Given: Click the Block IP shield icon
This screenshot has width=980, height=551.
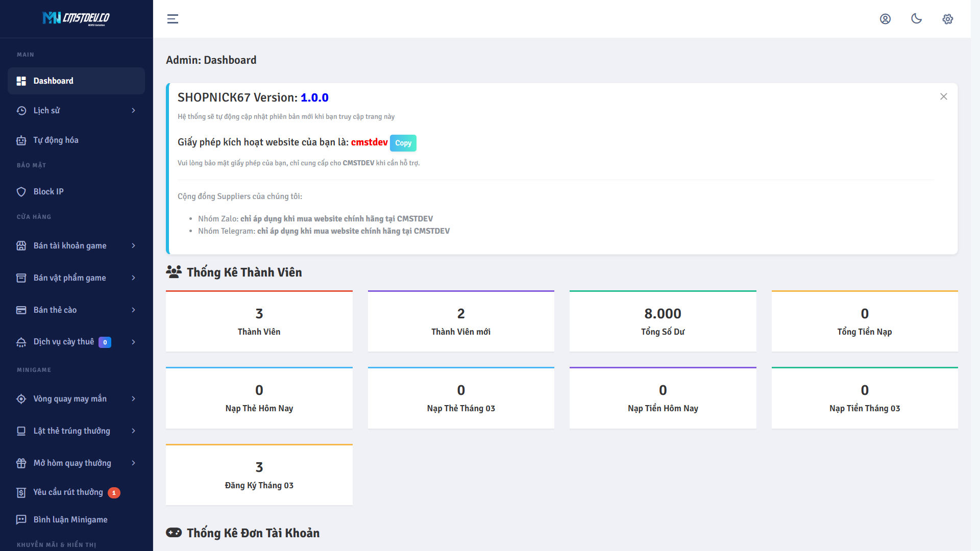Looking at the screenshot, I should [21, 191].
